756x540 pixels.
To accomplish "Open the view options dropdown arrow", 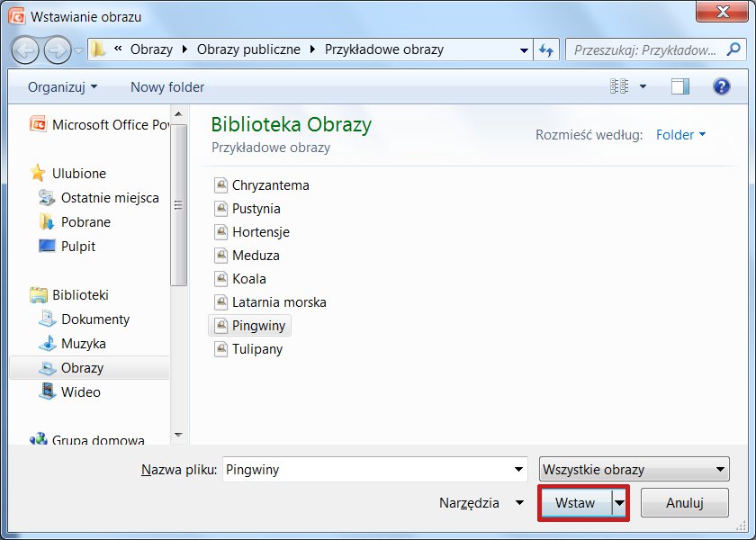I will tap(643, 86).
